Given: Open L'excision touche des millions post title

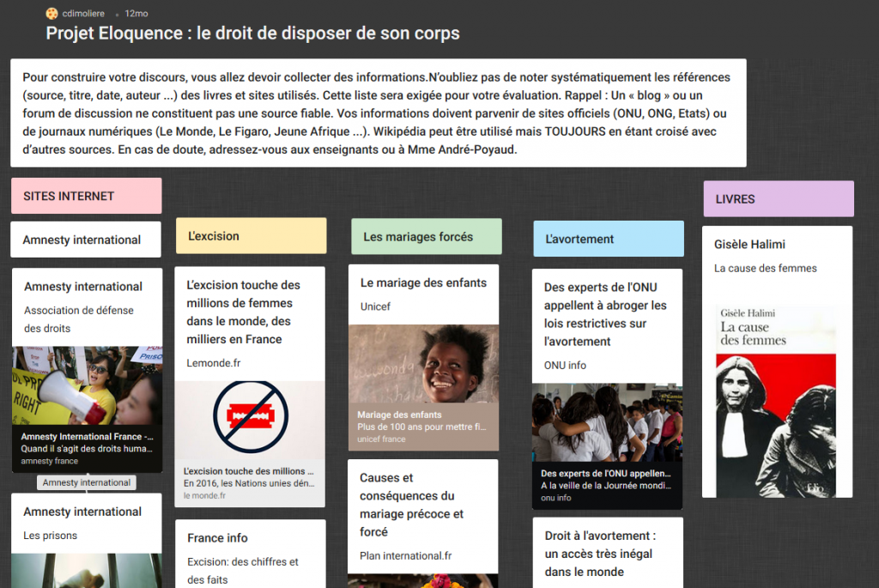Looking at the screenshot, I should (x=243, y=312).
